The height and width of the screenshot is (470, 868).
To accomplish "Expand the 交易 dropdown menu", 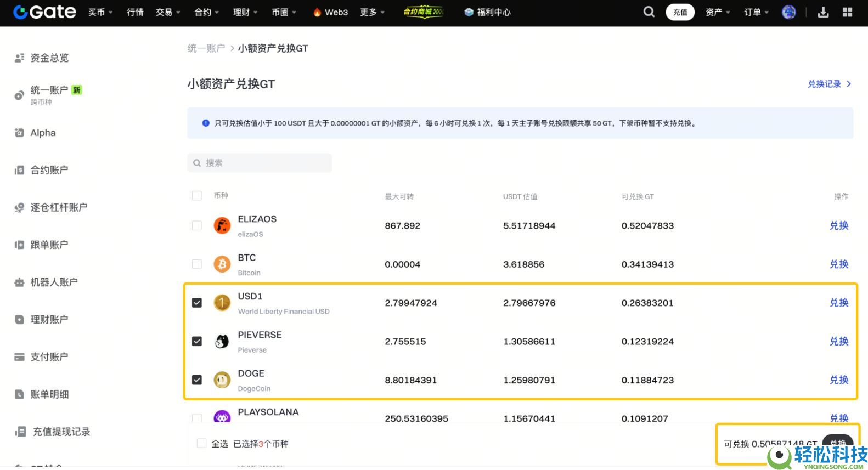I will [x=168, y=12].
